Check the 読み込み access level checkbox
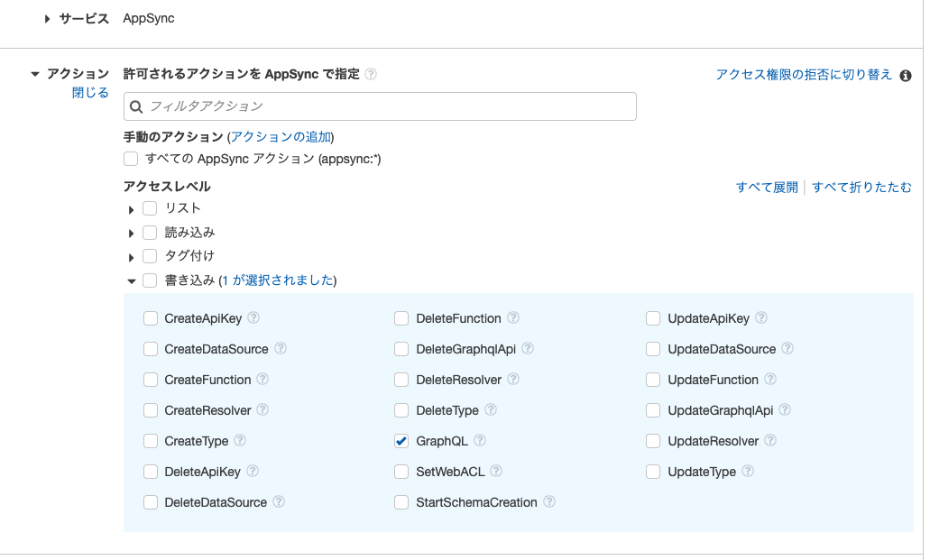Viewport: 930px width, 560px height. pyautogui.click(x=150, y=233)
